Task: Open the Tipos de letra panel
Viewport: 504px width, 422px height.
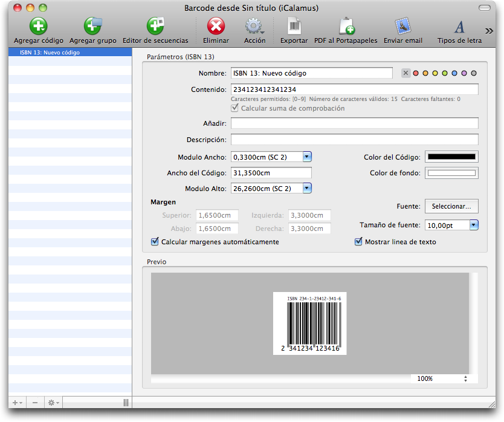Action: click(x=460, y=27)
